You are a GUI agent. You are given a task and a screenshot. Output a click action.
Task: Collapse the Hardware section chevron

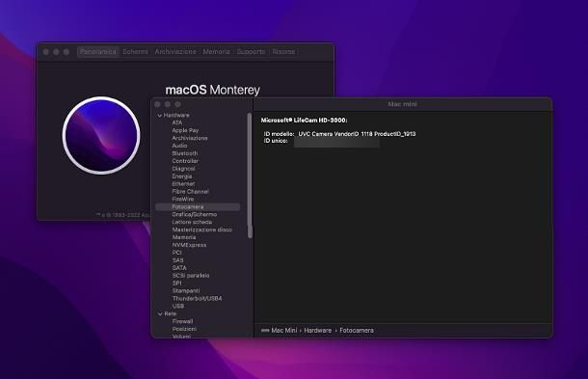coord(160,115)
